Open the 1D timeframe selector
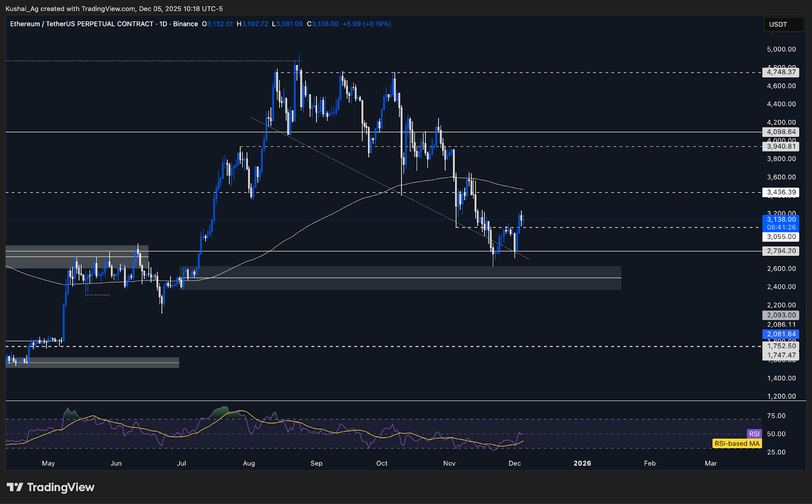The width and height of the screenshot is (812, 504). pos(164,24)
